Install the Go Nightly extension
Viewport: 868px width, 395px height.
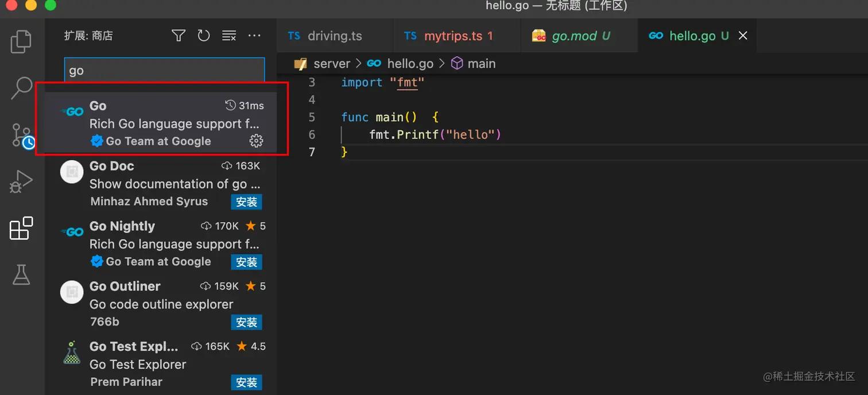(x=246, y=262)
